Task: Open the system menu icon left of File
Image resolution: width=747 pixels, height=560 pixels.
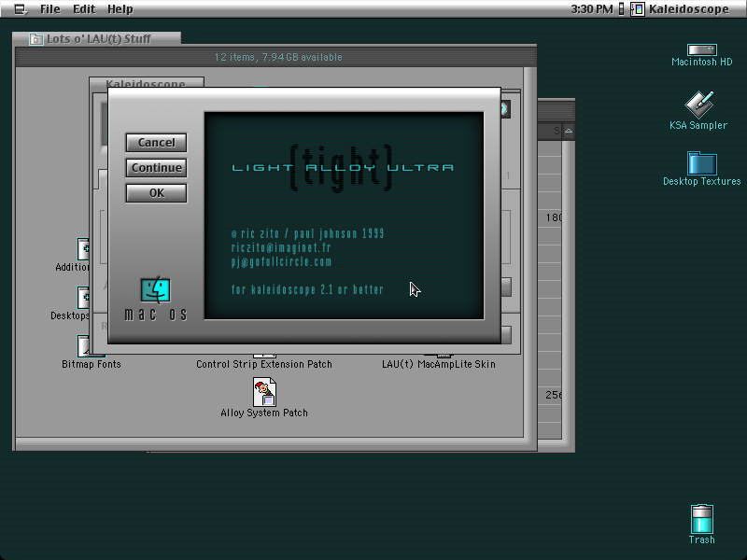Action: [x=20, y=9]
